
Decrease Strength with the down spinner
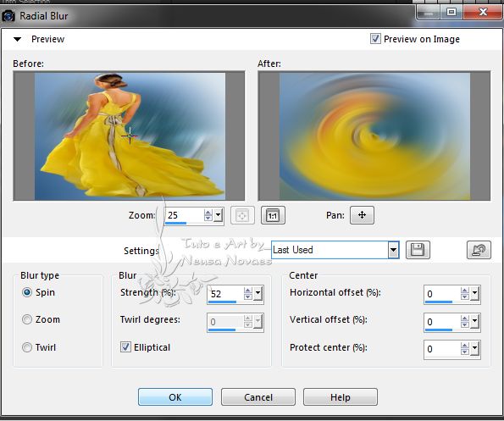click(248, 296)
